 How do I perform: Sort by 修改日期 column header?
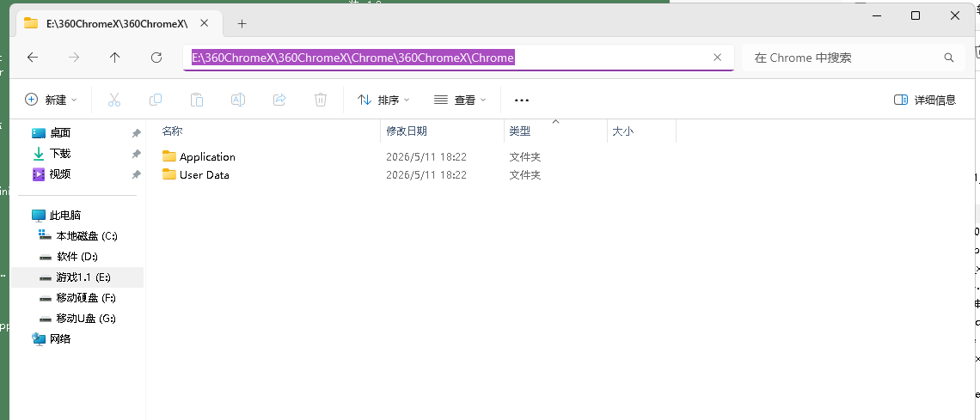pos(407,131)
